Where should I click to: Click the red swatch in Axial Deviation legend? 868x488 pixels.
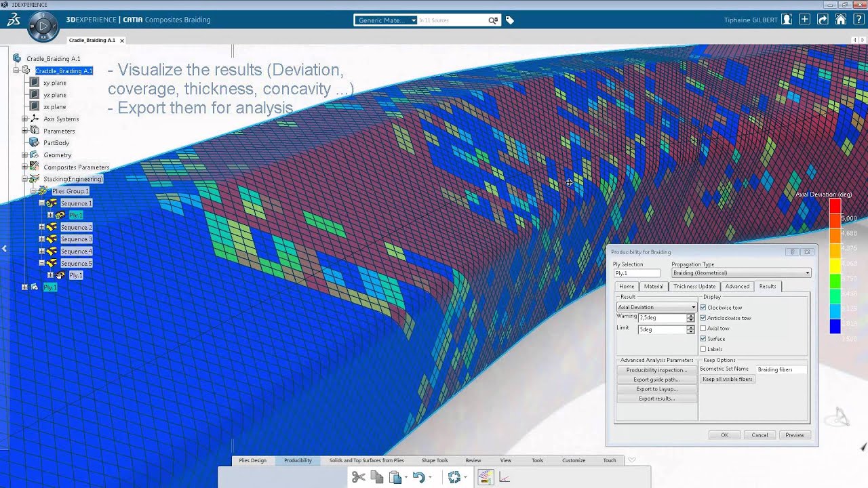pyautogui.click(x=835, y=206)
